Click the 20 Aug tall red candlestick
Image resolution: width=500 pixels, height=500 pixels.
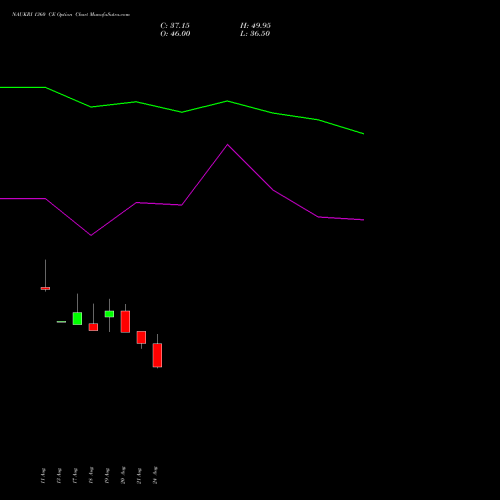pyautogui.click(x=125, y=322)
